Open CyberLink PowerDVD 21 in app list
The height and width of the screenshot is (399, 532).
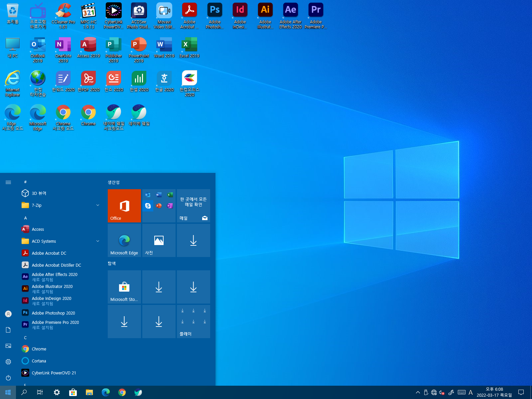61,373
